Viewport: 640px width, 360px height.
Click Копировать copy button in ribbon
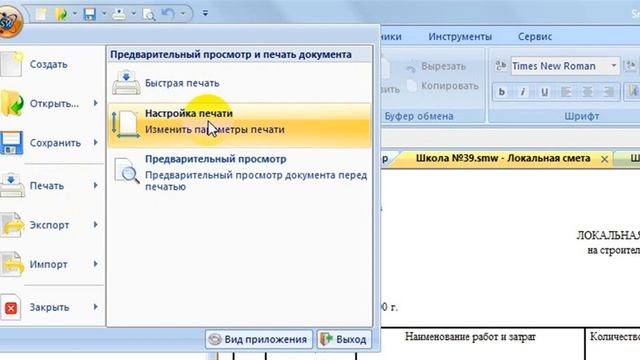pyautogui.click(x=443, y=86)
